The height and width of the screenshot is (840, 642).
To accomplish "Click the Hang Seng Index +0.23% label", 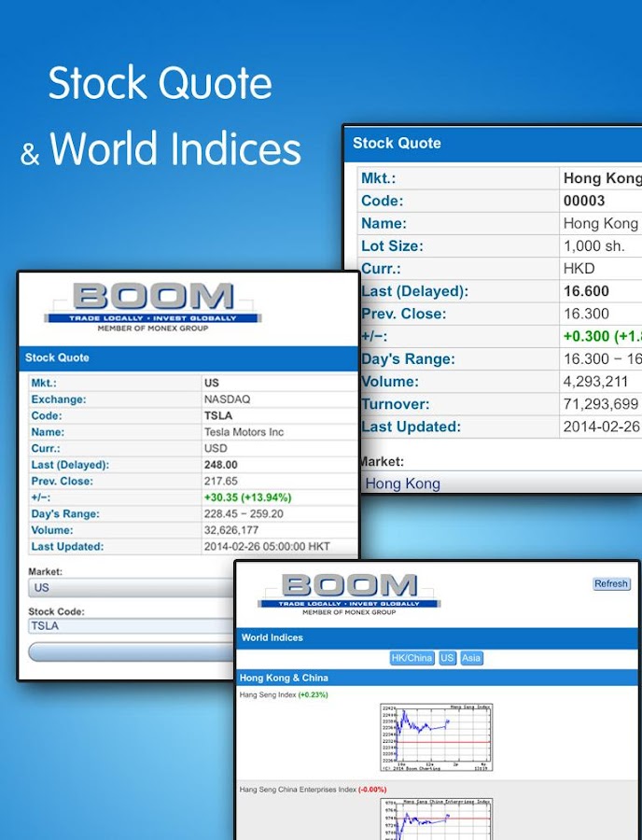I will point(284,695).
